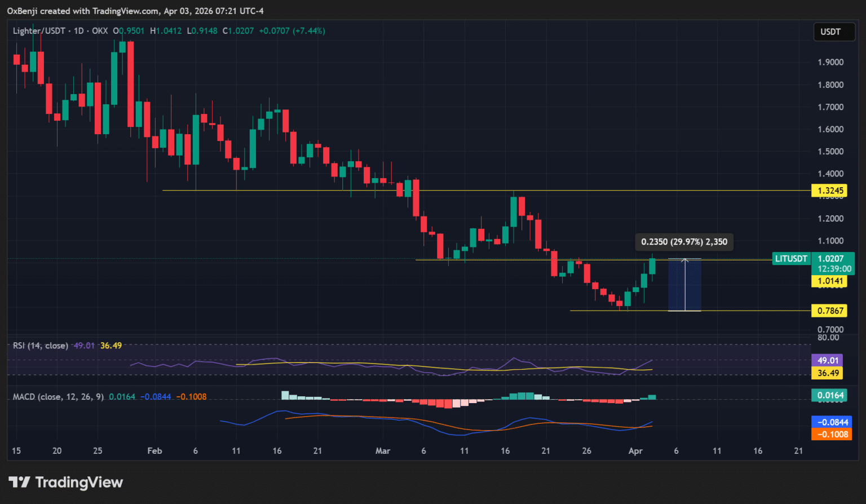Open the MACD (close, 12, 26, 9) legend
This screenshot has width=866, height=504.
tap(58, 397)
